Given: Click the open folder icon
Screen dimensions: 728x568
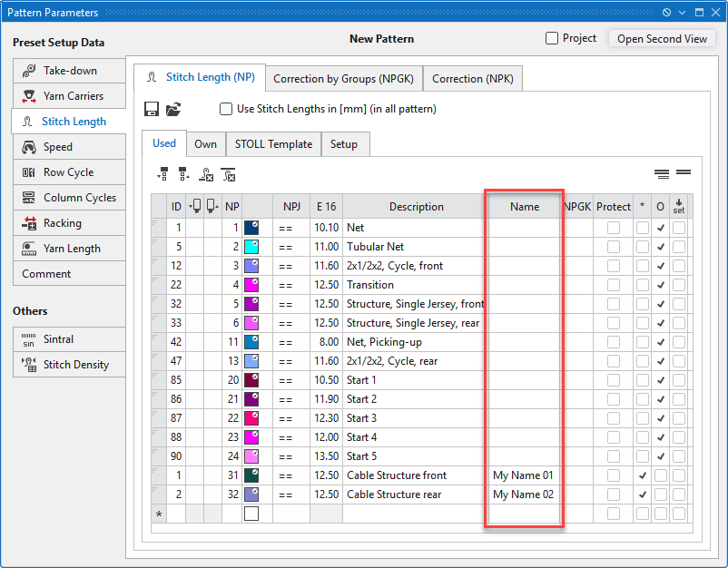Looking at the screenshot, I should point(173,109).
